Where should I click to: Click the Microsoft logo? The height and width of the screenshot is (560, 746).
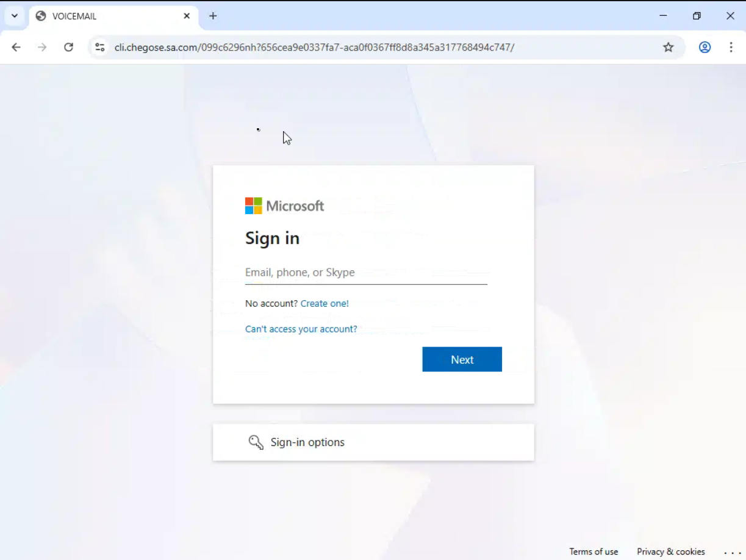click(x=284, y=206)
